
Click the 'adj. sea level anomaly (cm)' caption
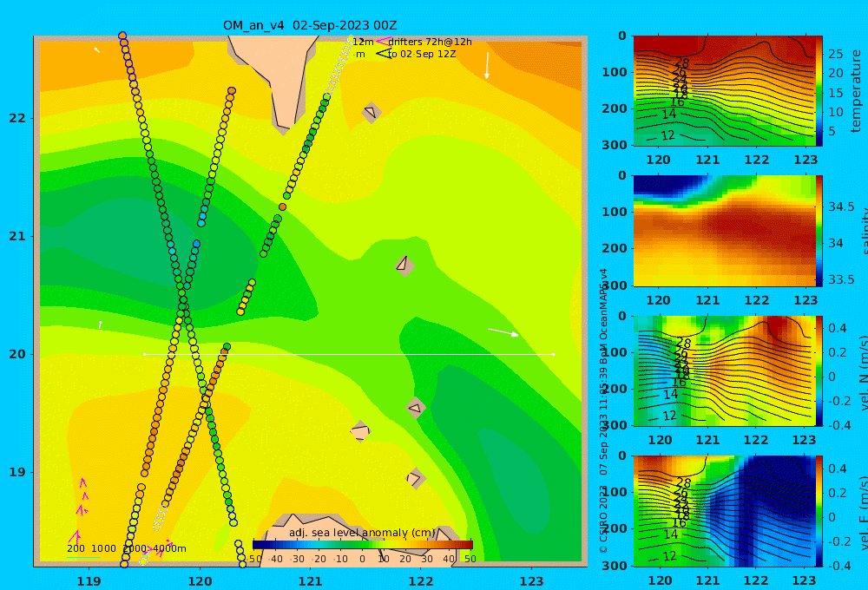[362, 533]
